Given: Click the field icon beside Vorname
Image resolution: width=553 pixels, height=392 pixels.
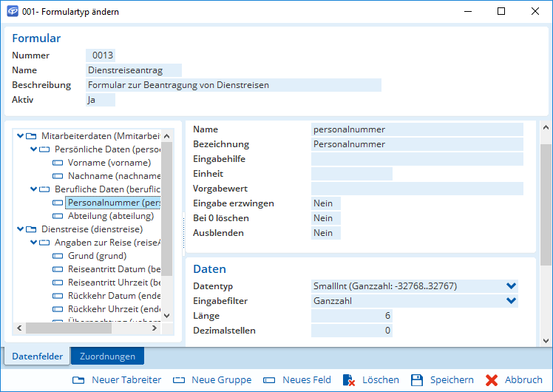Looking at the screenshot, I should tap(58, 163).
